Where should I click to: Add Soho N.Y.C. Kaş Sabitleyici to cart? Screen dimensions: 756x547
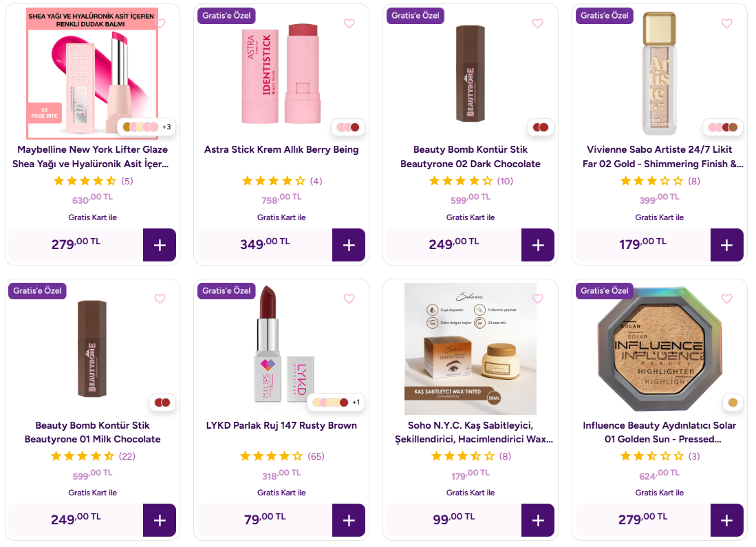click(x=537, y=520)
